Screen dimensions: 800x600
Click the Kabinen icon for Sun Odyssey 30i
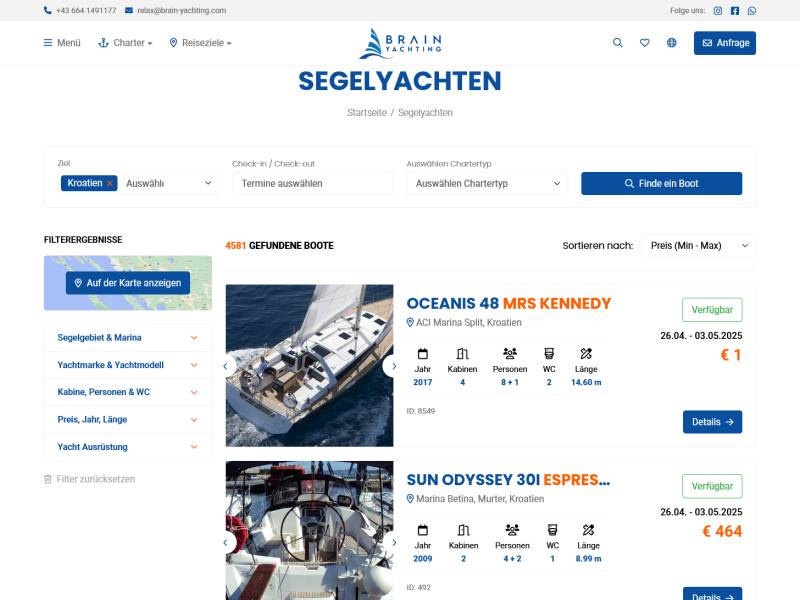pos(463,530)
